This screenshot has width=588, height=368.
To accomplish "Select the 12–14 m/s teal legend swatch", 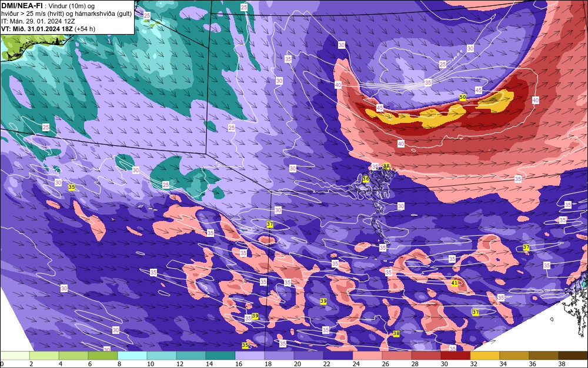I will 191,356.
